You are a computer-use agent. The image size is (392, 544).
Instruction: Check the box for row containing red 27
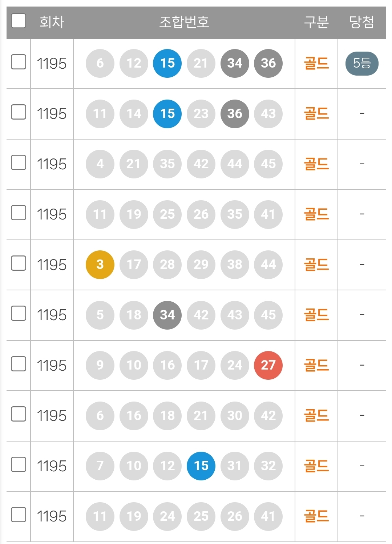pos(19,364)
